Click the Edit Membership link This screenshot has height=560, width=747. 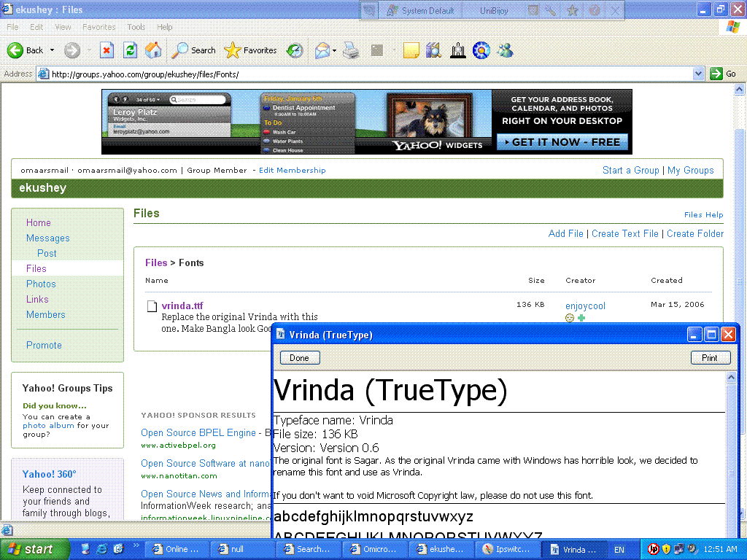click(x=292, y=170)
